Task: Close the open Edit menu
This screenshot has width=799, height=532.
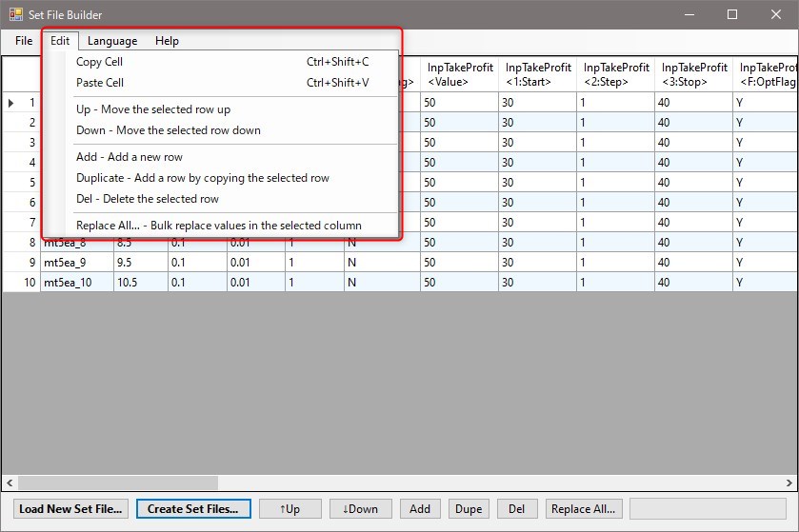Action: [x=60, y=41]
